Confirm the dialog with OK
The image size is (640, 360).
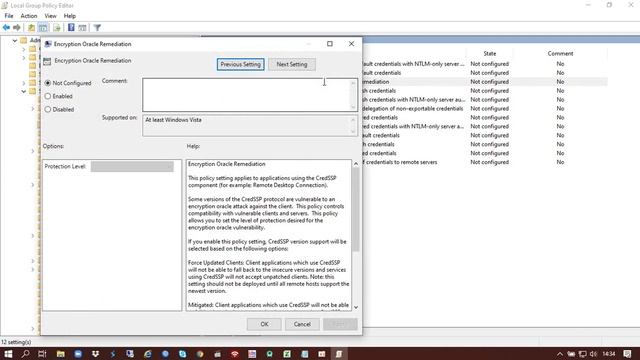point(264,324)
